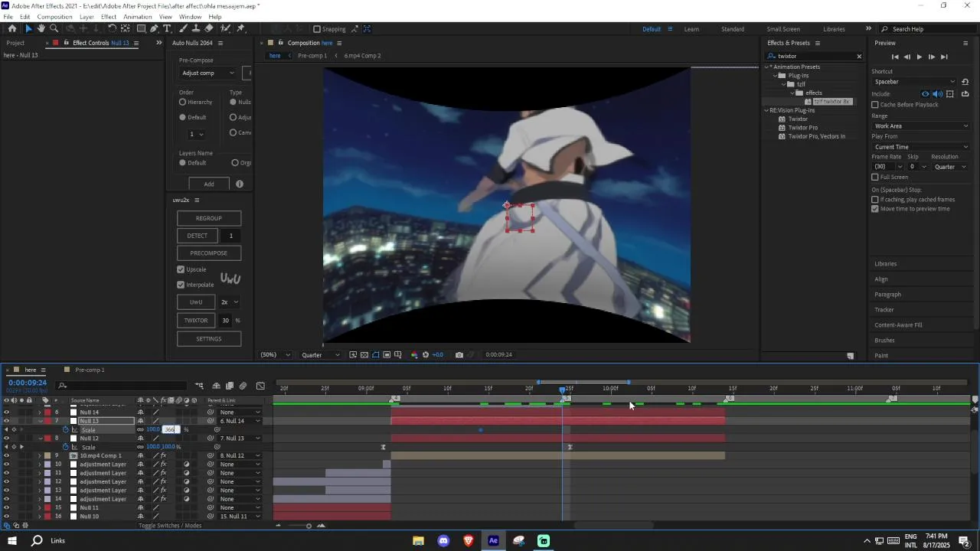Open the Range Work Area dropdown

point(922,126)
